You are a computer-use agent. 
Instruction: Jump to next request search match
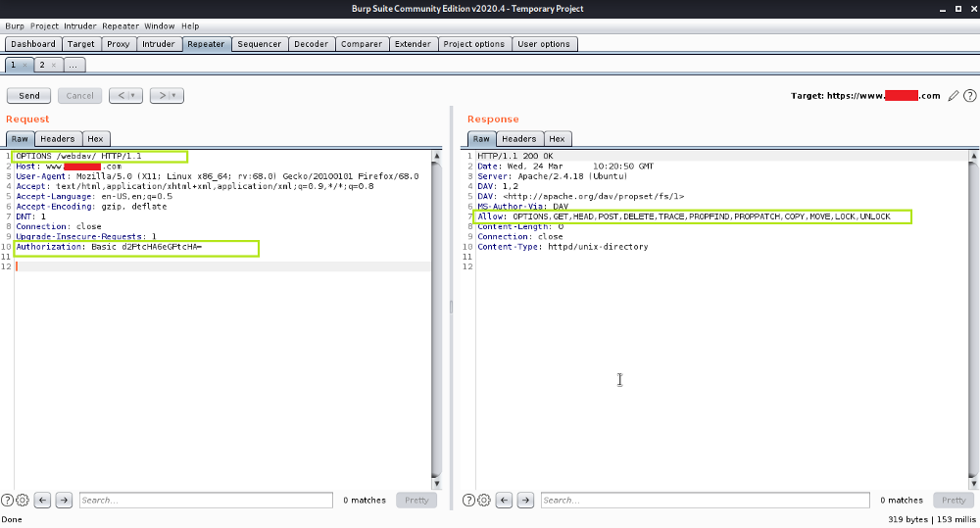64,500
